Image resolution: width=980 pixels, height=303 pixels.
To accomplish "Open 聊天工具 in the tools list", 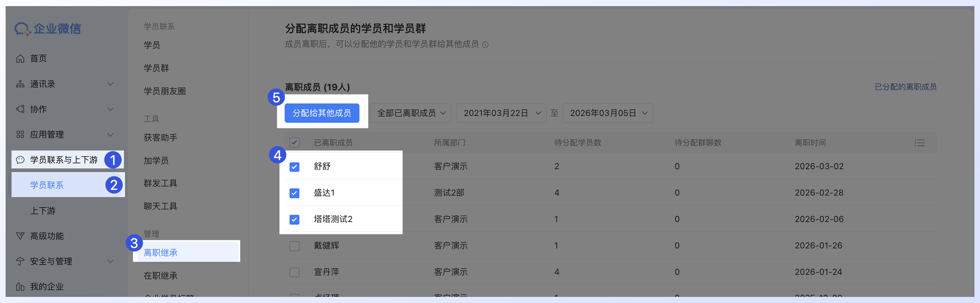I will click(161, 206).
